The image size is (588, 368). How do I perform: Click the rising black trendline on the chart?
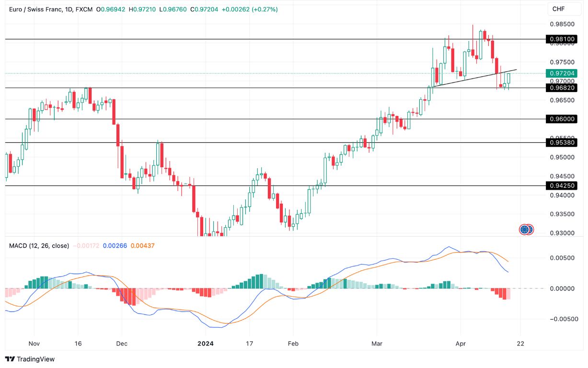474,79
